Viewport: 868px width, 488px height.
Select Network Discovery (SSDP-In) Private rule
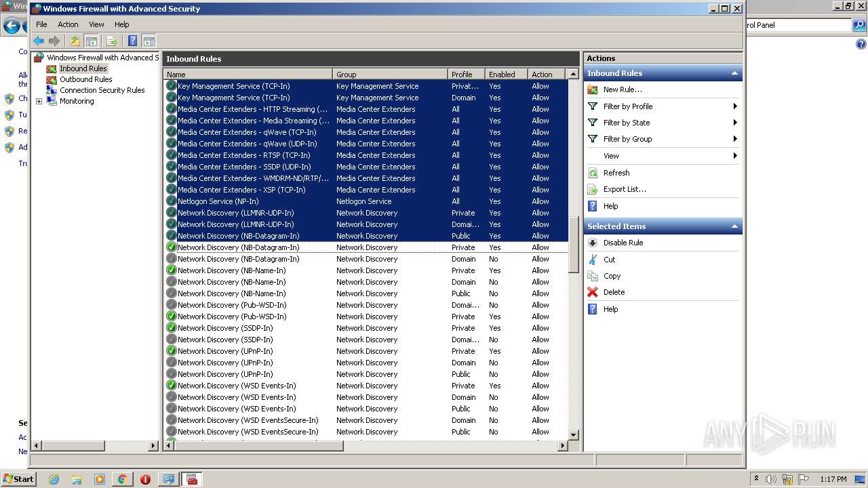click(366, 328)
